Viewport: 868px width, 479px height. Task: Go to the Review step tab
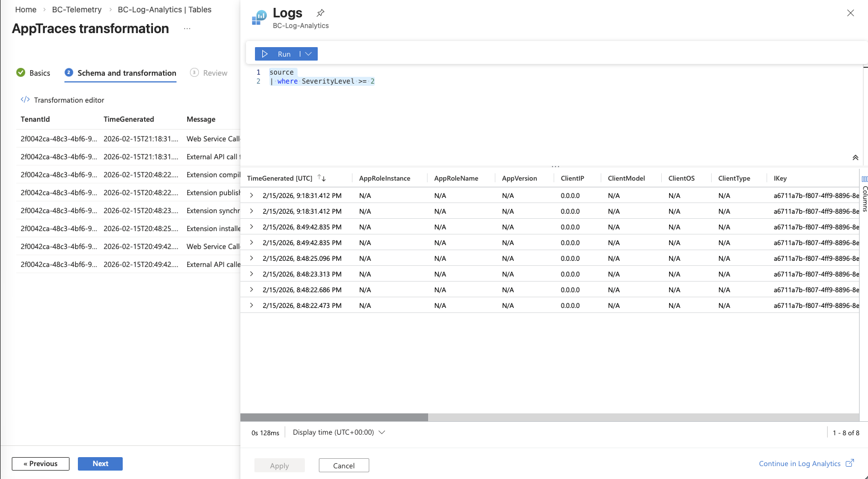pyautogui.click(x=209, y=73)
